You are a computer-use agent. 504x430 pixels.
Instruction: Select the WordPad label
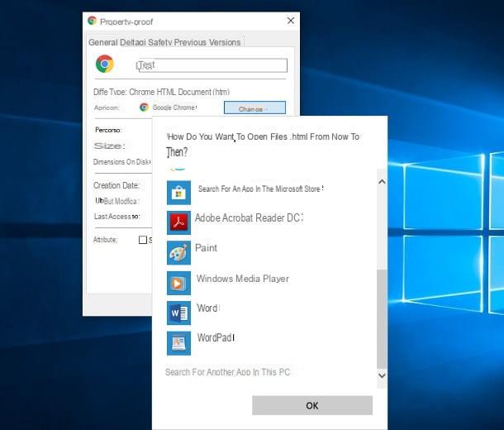pos(214,337)
